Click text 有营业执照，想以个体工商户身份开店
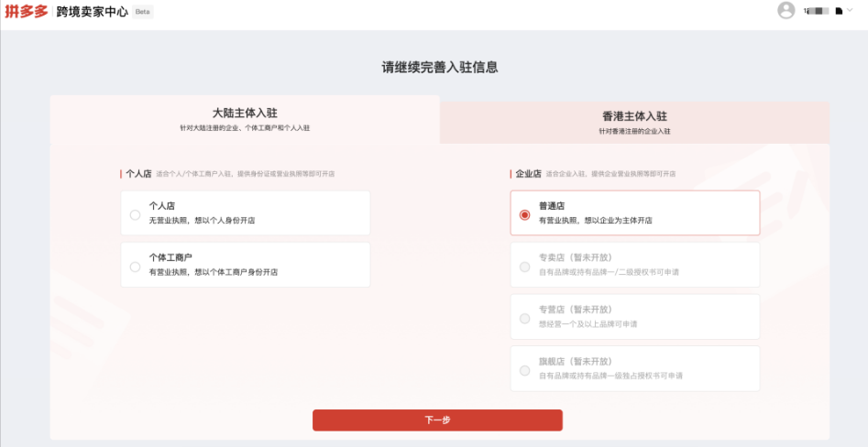The width and height of the screenshot is (868, 447). 214,272
